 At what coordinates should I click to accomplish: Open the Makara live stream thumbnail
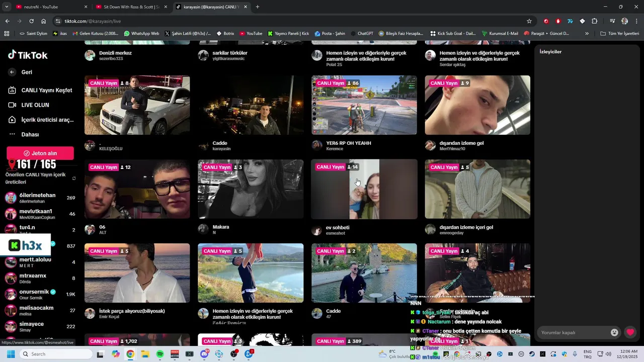coord(251,189)
